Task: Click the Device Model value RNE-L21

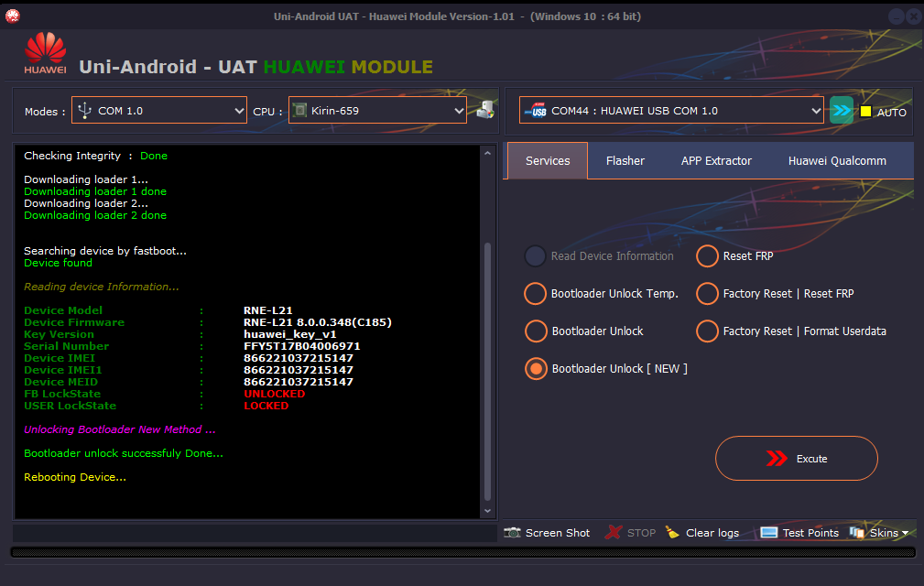Action: coord(268,310)
